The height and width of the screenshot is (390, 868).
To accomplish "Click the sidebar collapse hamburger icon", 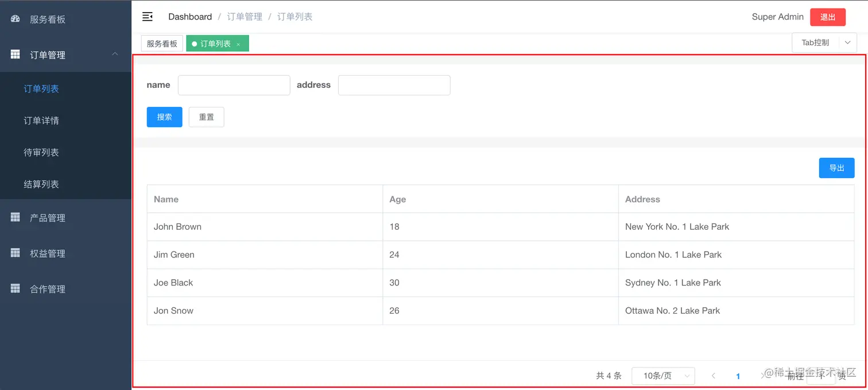I will tap(148, 16).
